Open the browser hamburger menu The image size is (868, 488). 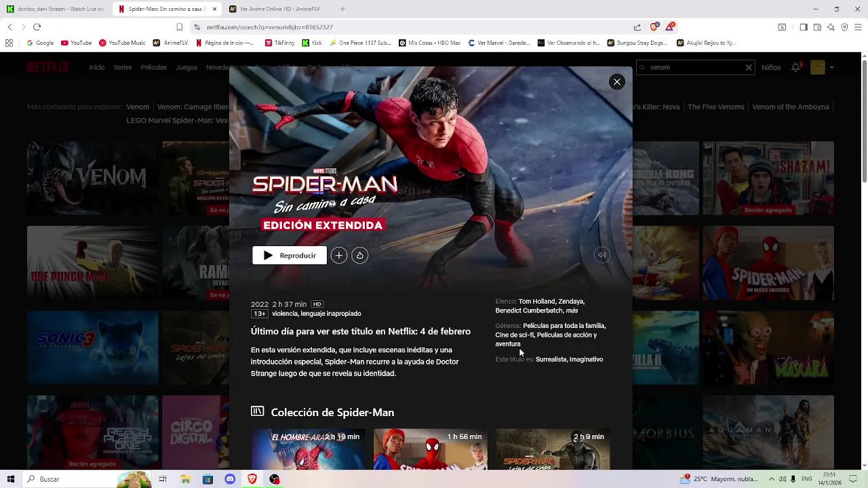(858, 27)
